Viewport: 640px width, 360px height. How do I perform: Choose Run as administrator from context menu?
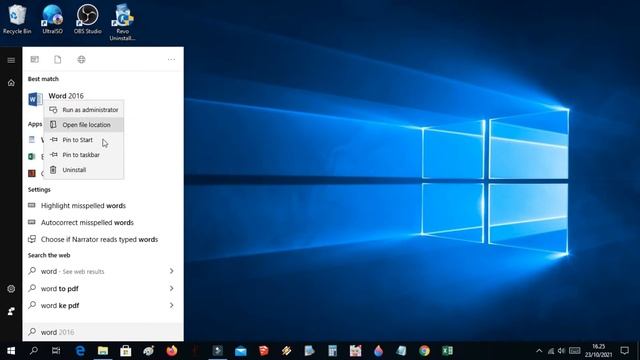click(84, 110)
